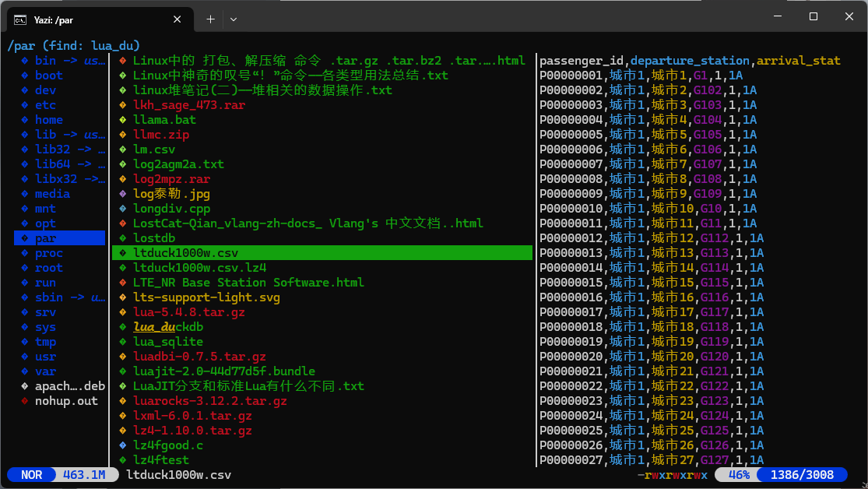The image size is (868, 489).
Task: Click the icon beside lostdb
Action: pyautogui.click(x=123, y=238)
